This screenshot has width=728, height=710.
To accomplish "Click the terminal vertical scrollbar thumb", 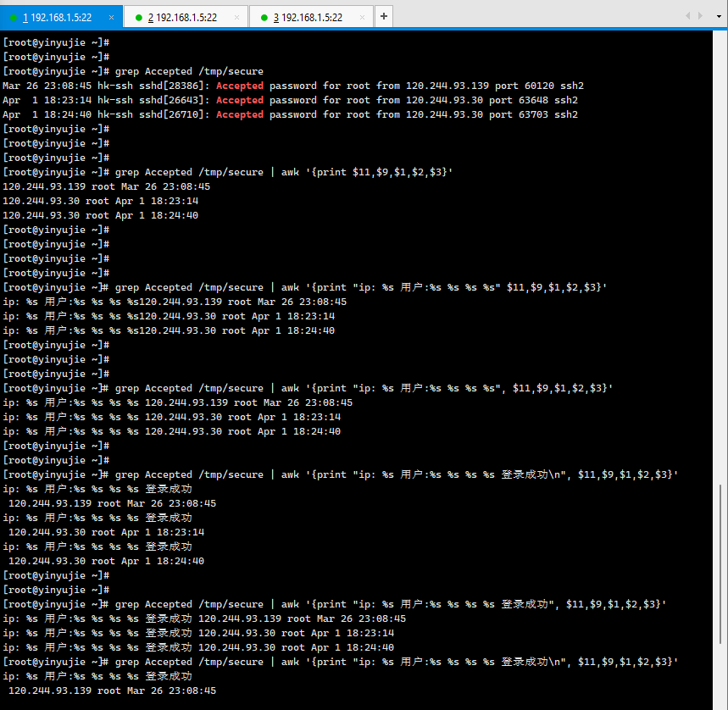I will point(720,563).
